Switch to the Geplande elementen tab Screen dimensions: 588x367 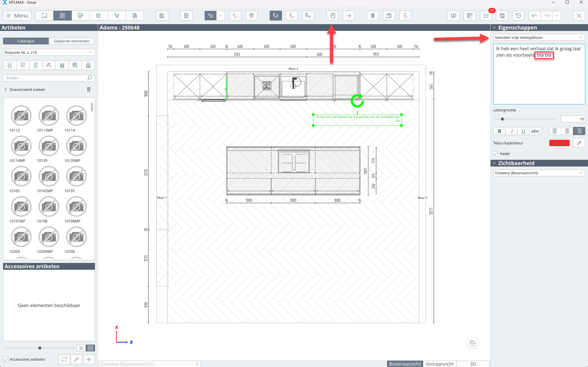click(72, 41)
